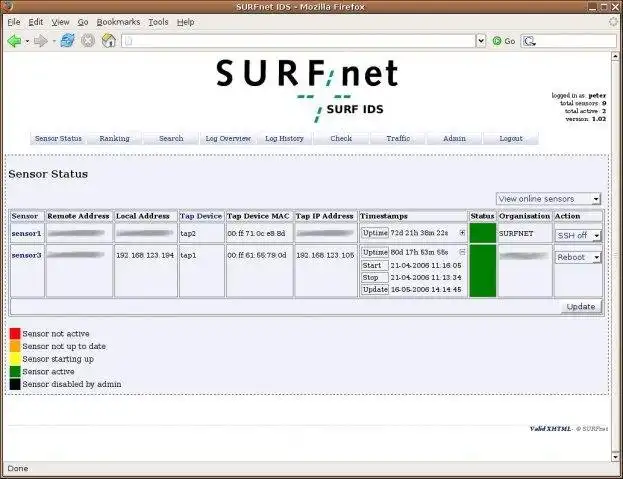Open the View menu
The image size is (623, 479).
60,22
